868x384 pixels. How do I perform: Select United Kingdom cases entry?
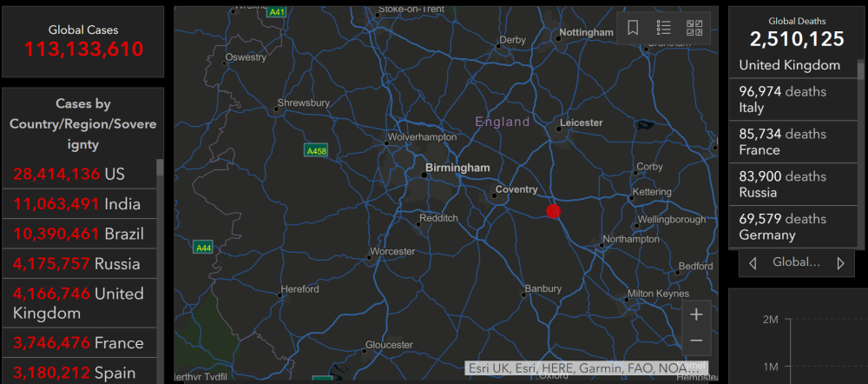[80, 303]
